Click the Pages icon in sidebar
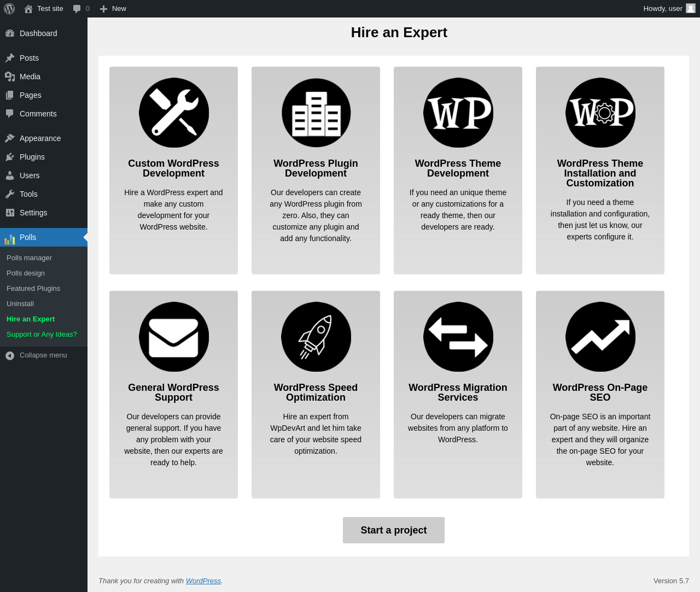The width and height of the screenshot is (700, 592). point(10,95)
